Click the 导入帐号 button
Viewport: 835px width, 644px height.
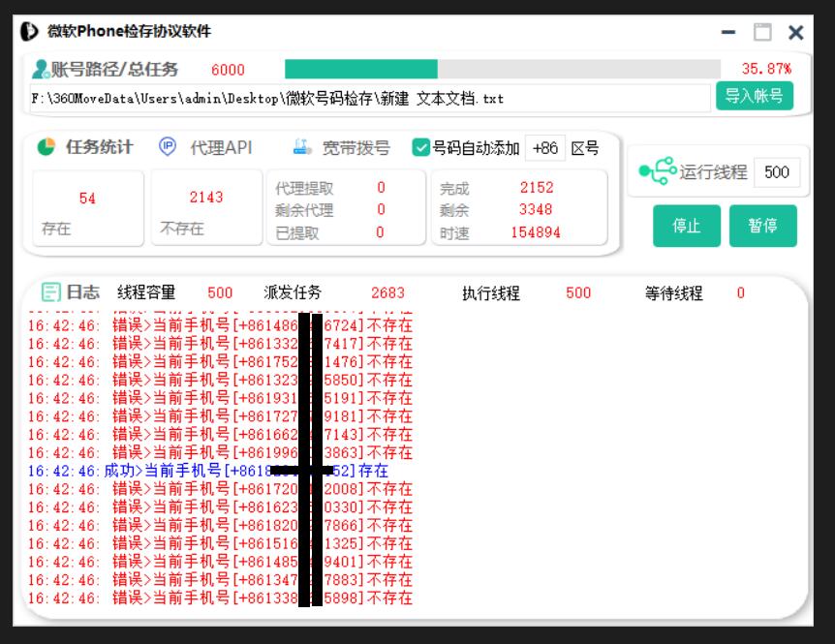(754, 96)
